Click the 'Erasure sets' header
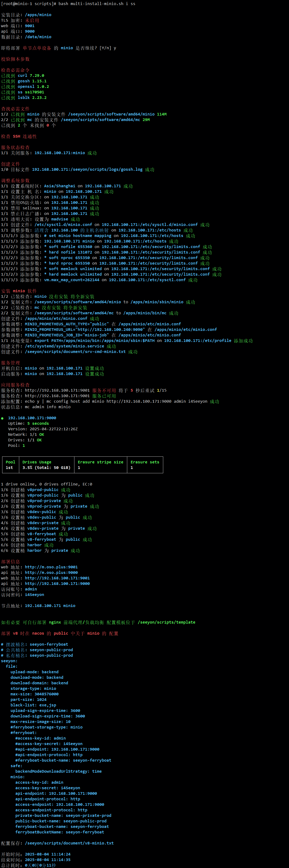The width and height of the screenshot is (289, 868). tap(145, 462)
